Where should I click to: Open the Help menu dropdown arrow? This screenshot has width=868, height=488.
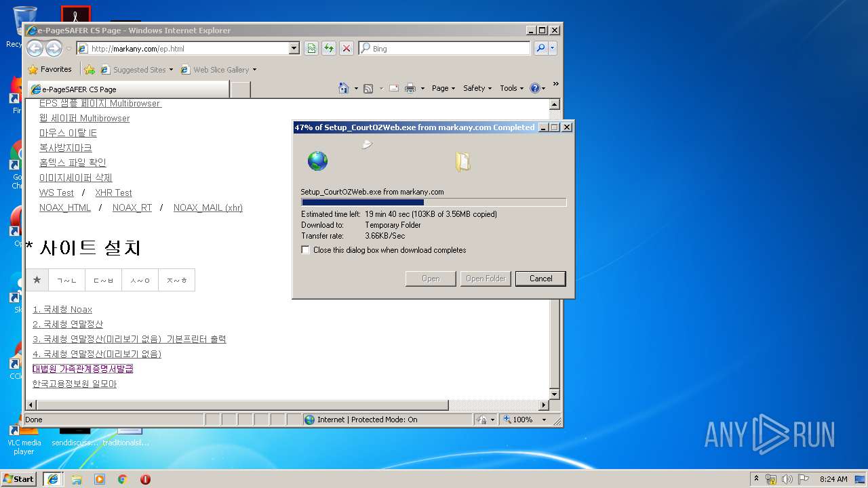[544, 88]
